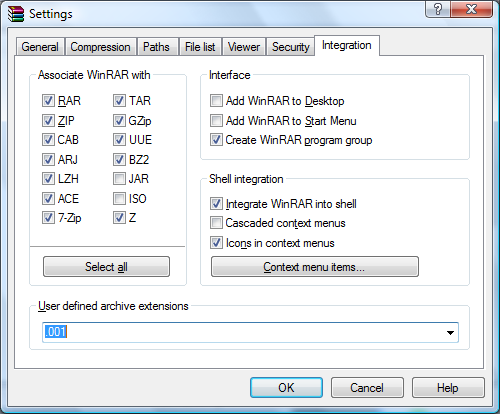Disable the ARJ association checkbox
The image size is (500, 414).
point(48,160)
